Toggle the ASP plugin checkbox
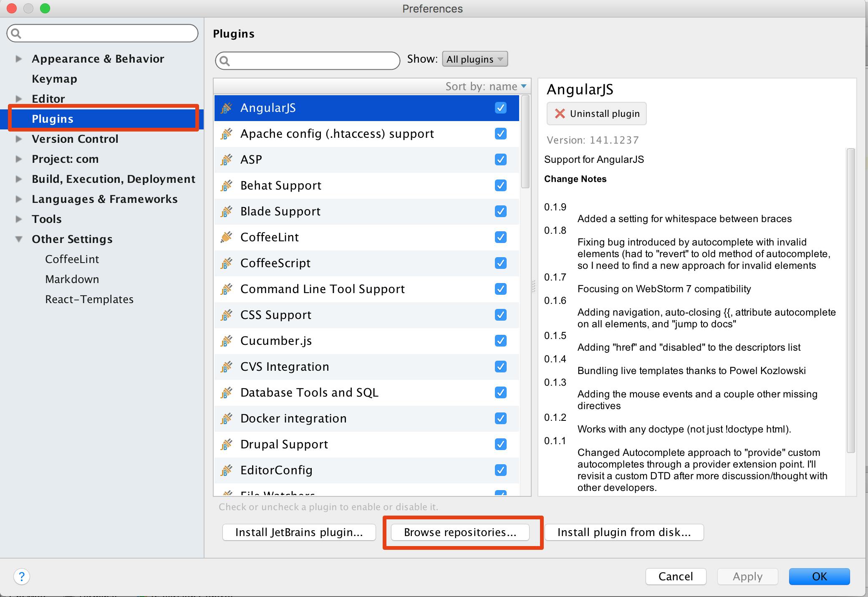 click(x=501, y=159)
